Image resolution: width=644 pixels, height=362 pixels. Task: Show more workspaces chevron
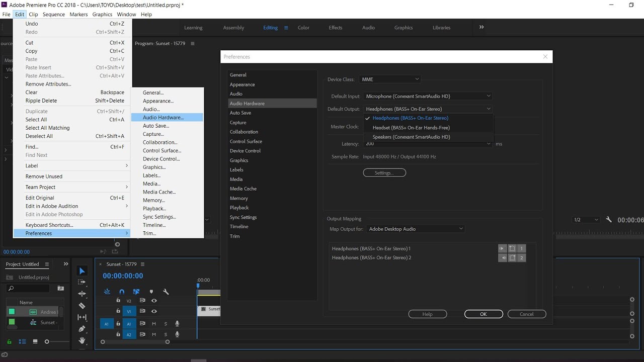[481, 27]
